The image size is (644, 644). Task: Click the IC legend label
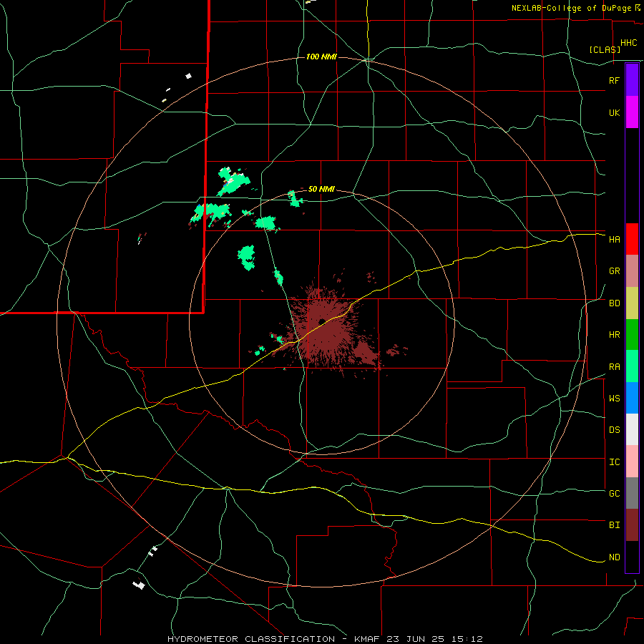[615, 462]
